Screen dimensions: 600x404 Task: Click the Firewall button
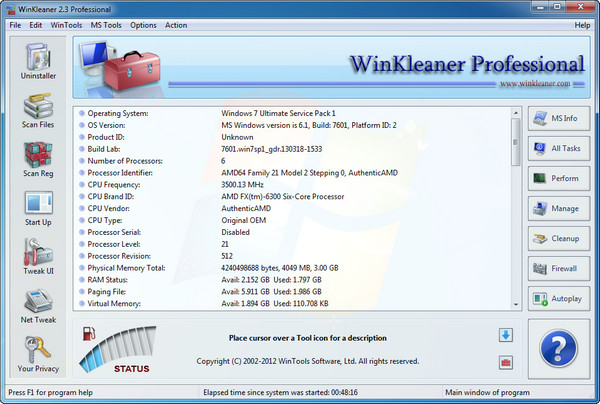click(x=559, y=269)
